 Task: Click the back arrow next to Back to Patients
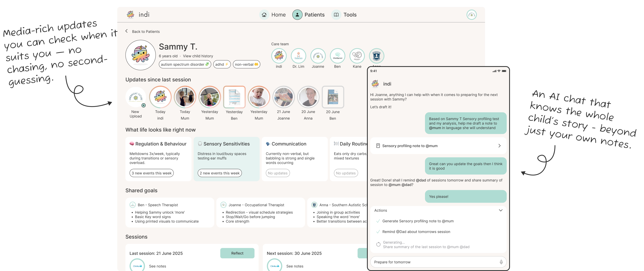coord(126,31)
